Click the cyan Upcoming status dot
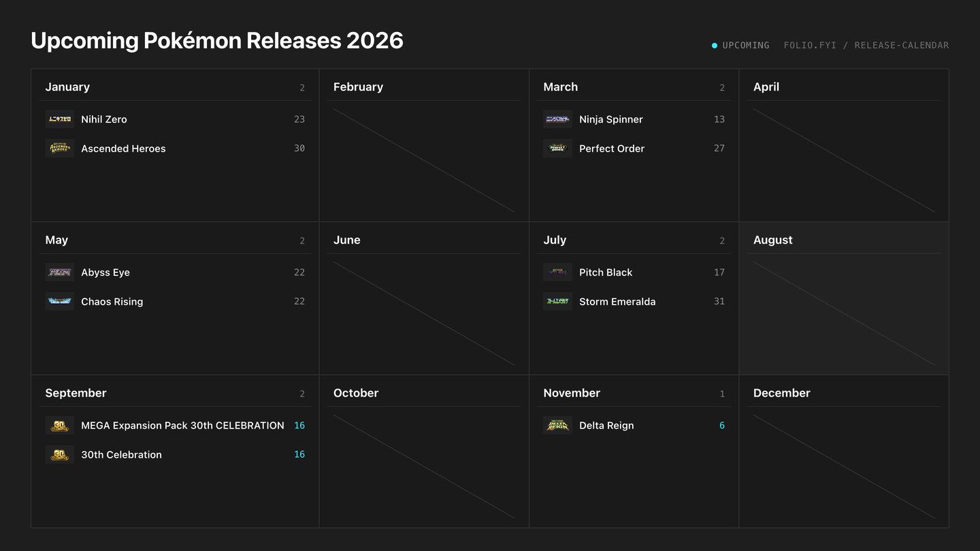Image resolution: width=980 pixels, height=551 pixels. coord(715,46)
